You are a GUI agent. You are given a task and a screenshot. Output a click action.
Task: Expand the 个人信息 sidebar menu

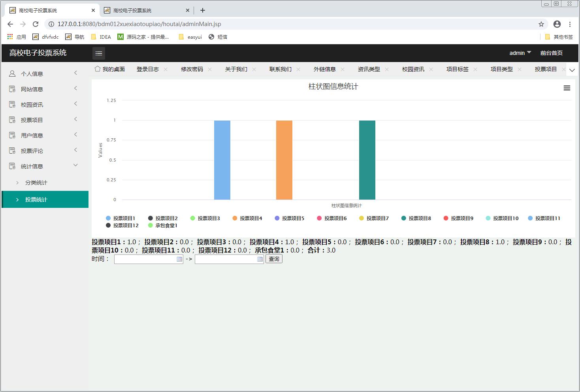click(75, 73)
